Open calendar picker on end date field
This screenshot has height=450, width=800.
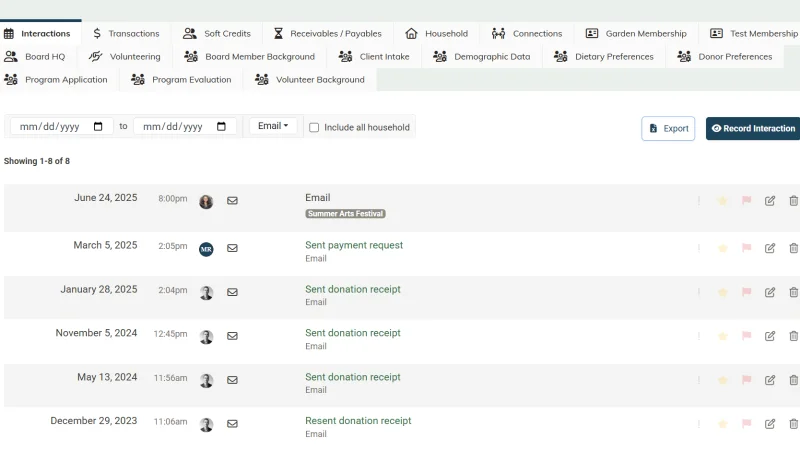coord(221,126)
